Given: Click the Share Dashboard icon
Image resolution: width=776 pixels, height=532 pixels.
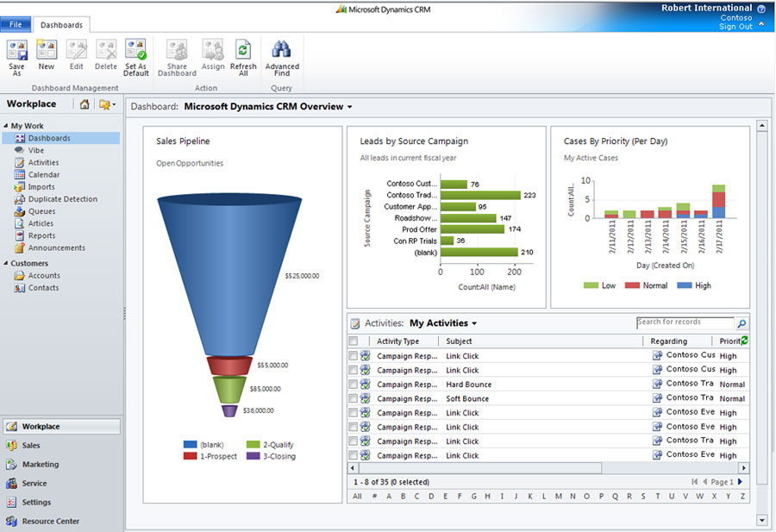Looking at the screenshot, I should coord(177,50).
